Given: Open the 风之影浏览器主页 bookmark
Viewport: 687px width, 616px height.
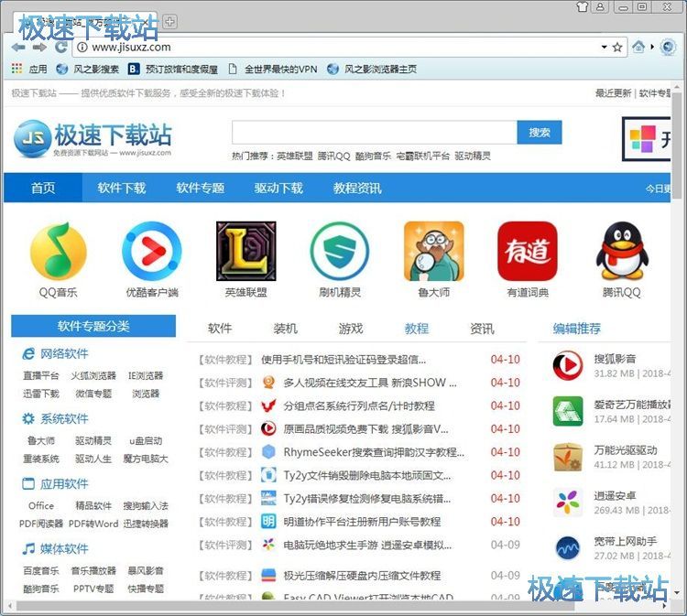Looking at the screenshot, I should 373,69.
